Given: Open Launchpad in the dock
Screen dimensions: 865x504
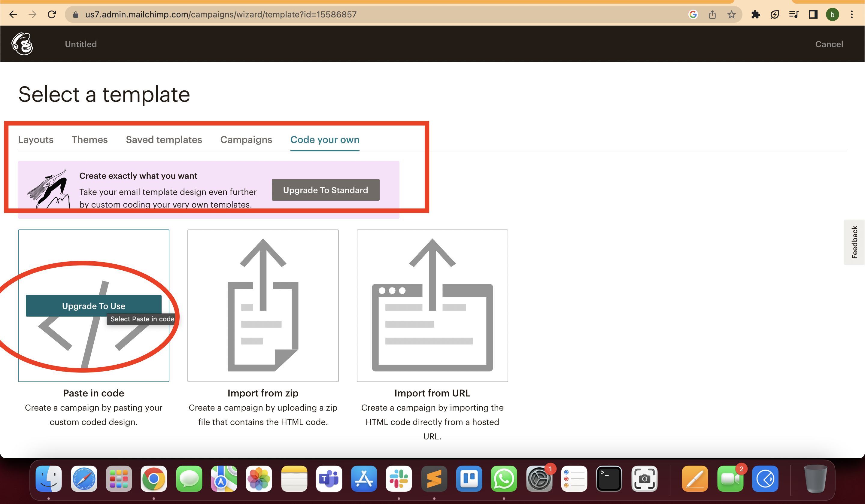Looking at the screenshot, I should click(x=119, y=478).
